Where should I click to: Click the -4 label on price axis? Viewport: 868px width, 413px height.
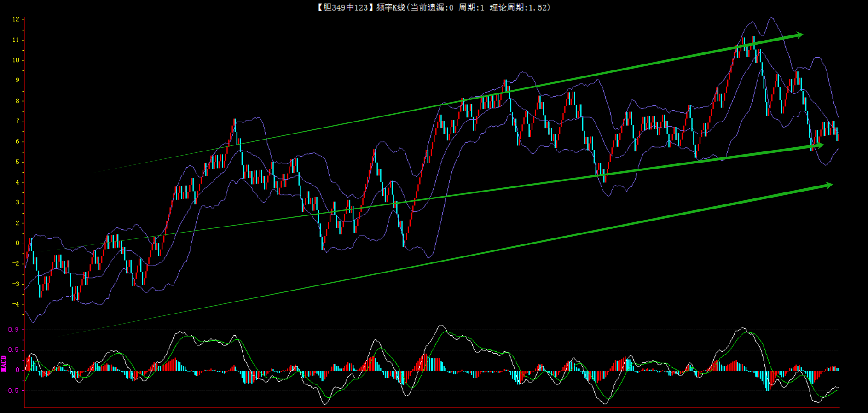(16, 304)
